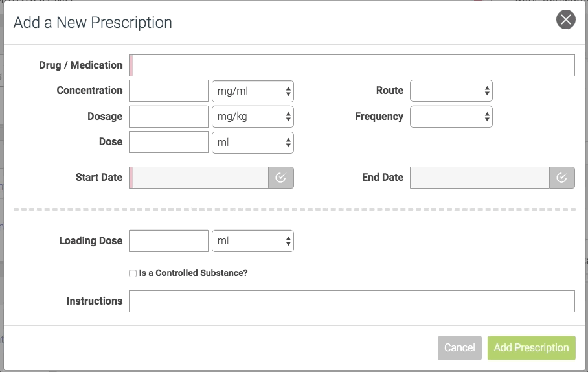Focus the Dosage value field
The width and height of the screenshot is (588, 372).
(169, 117)
